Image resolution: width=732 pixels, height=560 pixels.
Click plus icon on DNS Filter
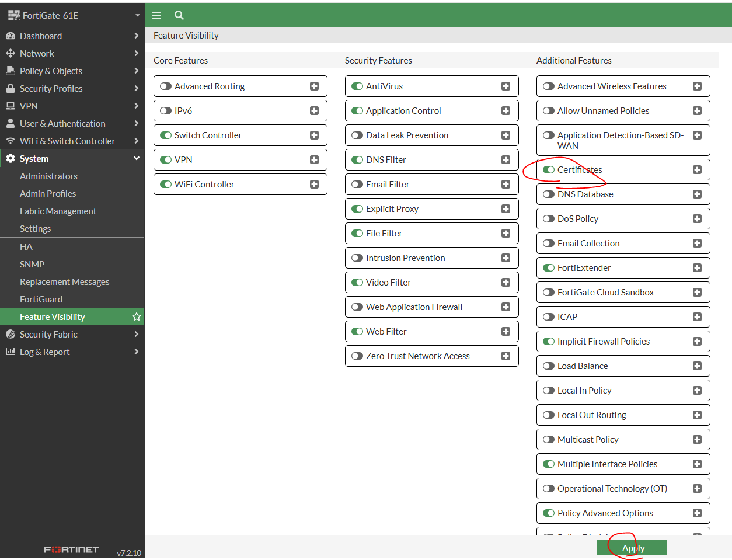click(x=506, y=159)
